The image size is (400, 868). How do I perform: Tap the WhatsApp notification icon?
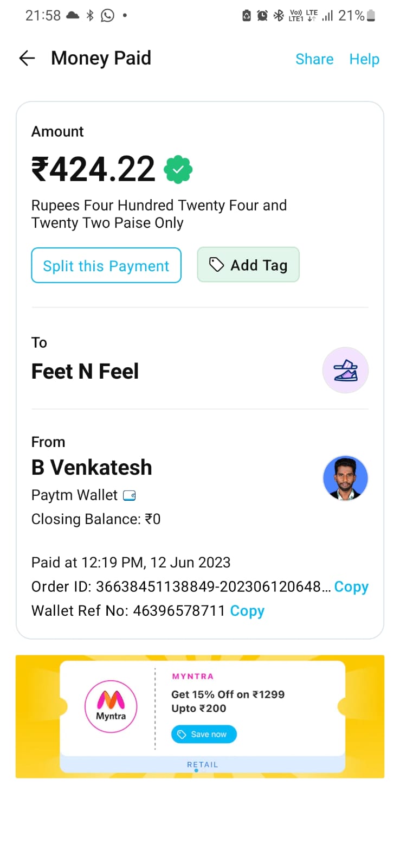pyautogui.click(x=108, y=16)
